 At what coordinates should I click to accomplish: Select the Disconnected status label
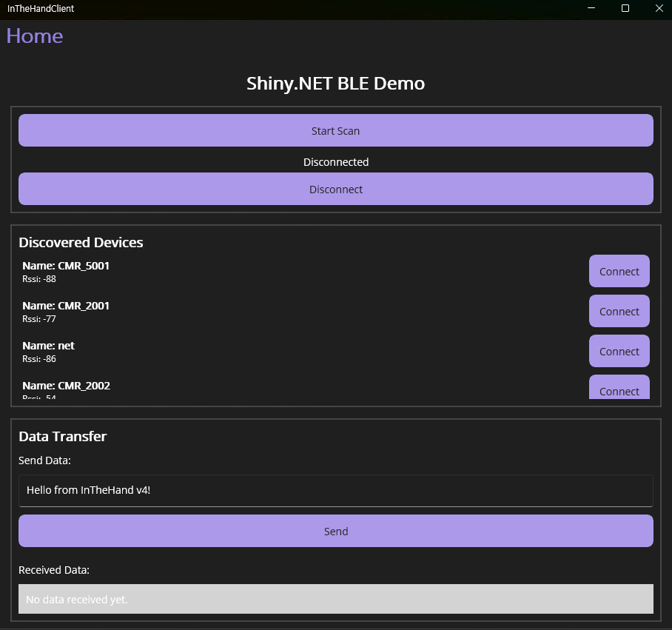(x=336, y=162)
